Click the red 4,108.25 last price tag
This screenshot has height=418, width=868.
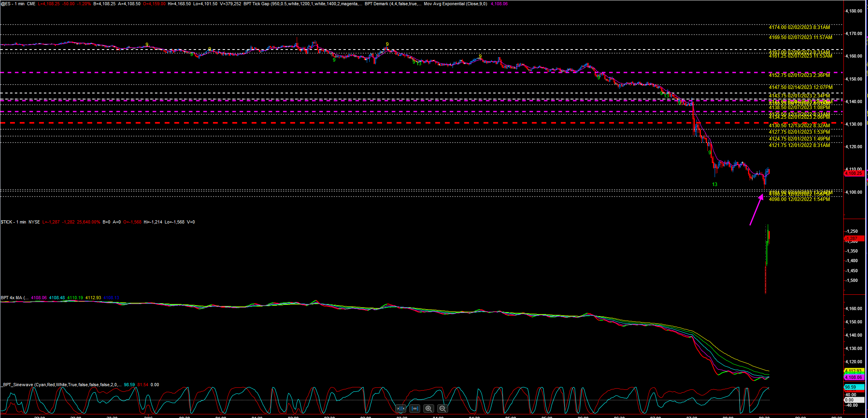[x=854, y=173]
